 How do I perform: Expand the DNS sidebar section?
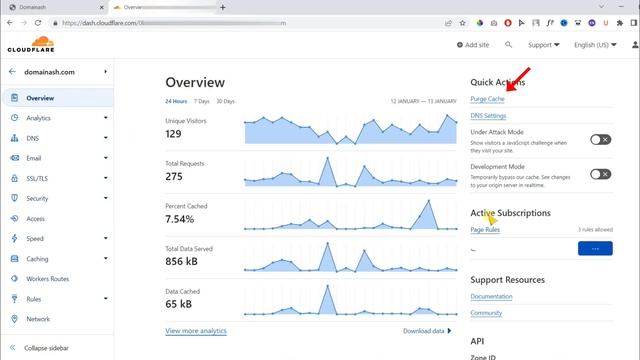tap(106, 138)
